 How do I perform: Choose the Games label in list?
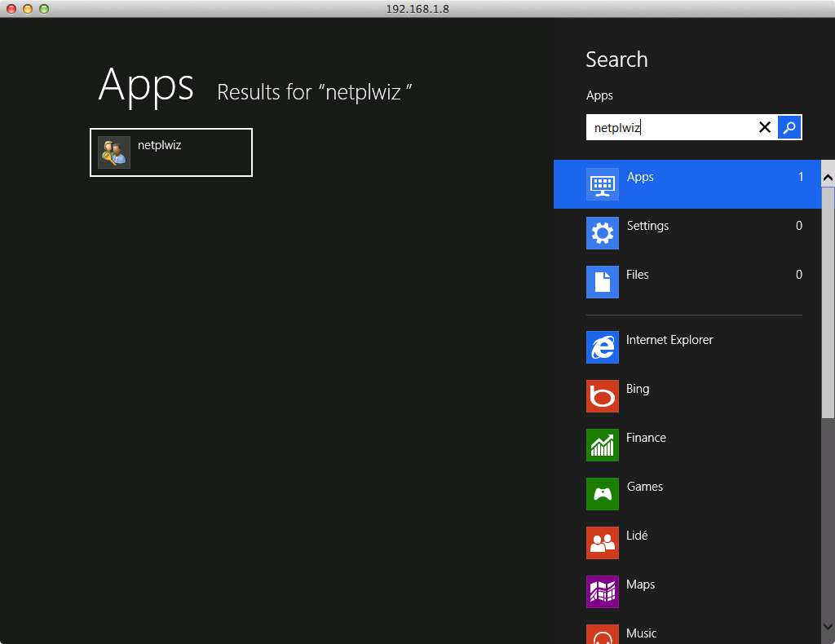645,487
